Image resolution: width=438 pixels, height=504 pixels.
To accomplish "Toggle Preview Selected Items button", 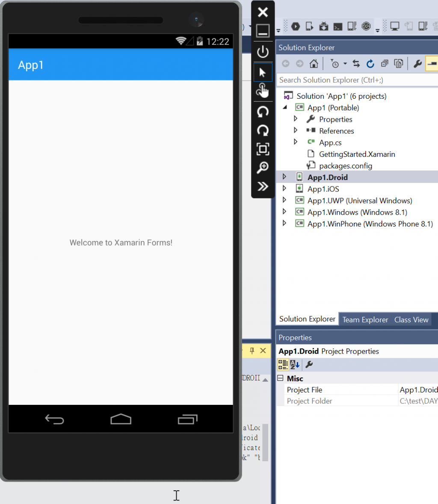I will [432, 64].
